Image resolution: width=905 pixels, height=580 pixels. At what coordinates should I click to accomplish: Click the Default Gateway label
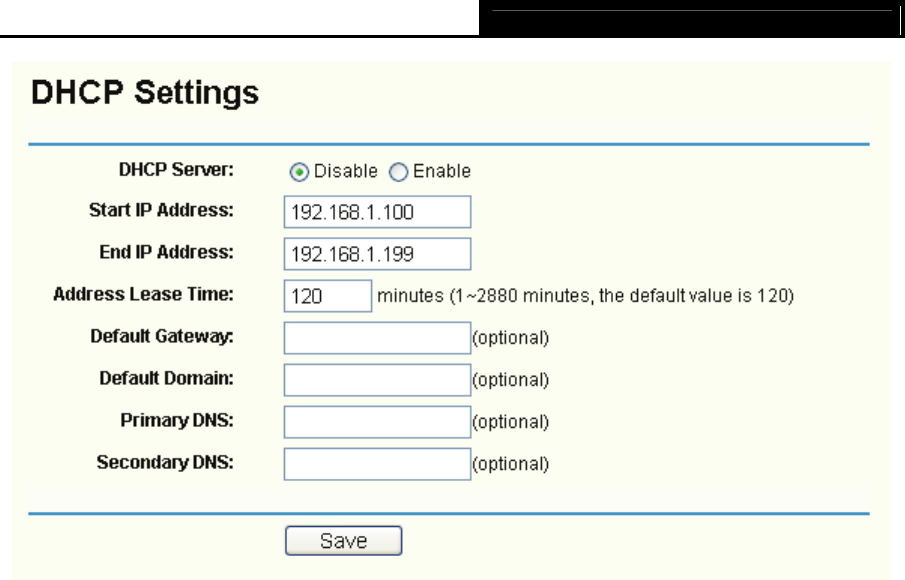162,336
